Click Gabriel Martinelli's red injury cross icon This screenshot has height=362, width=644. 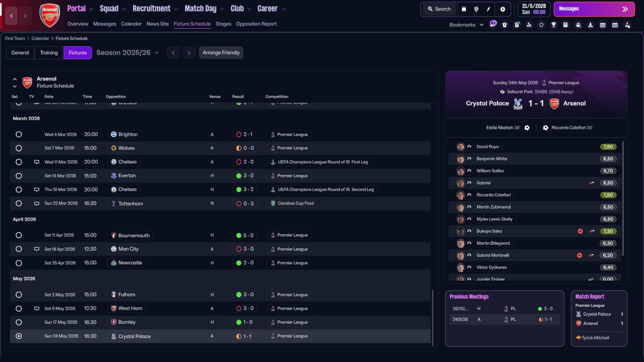point(580,255)
